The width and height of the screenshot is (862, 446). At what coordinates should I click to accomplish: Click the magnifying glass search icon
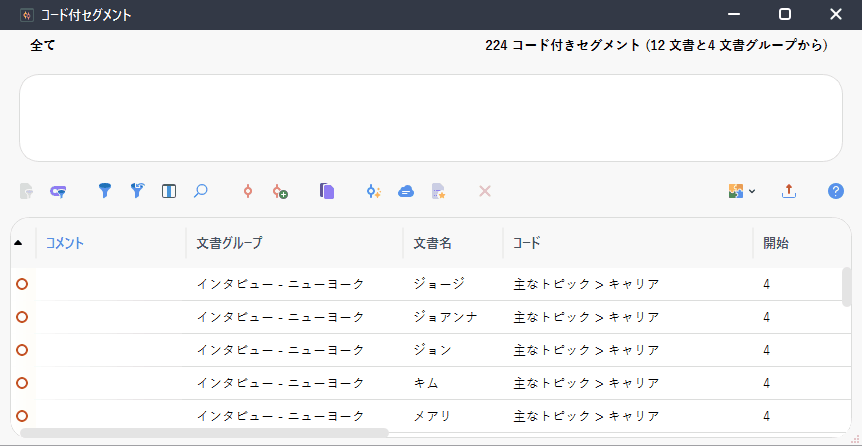201,191
